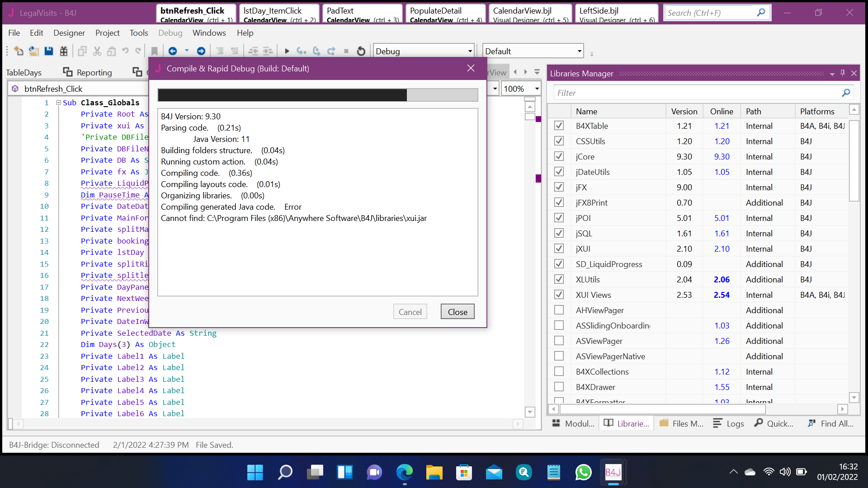Click the New file toolbar icon
Viewport: 868px width, 488px height.
tap(19, 51)
